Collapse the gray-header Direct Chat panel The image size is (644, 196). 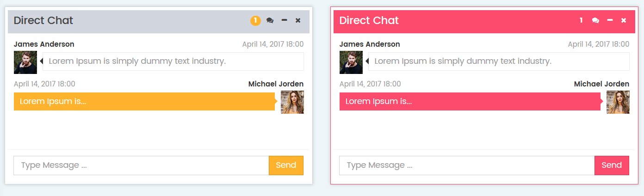click(285, 20)
